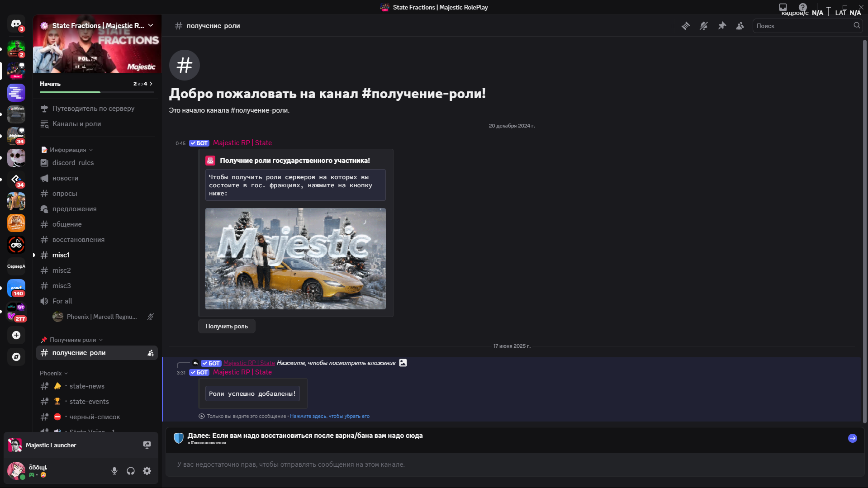Open the game controller server icon

(x=16, y=245)
